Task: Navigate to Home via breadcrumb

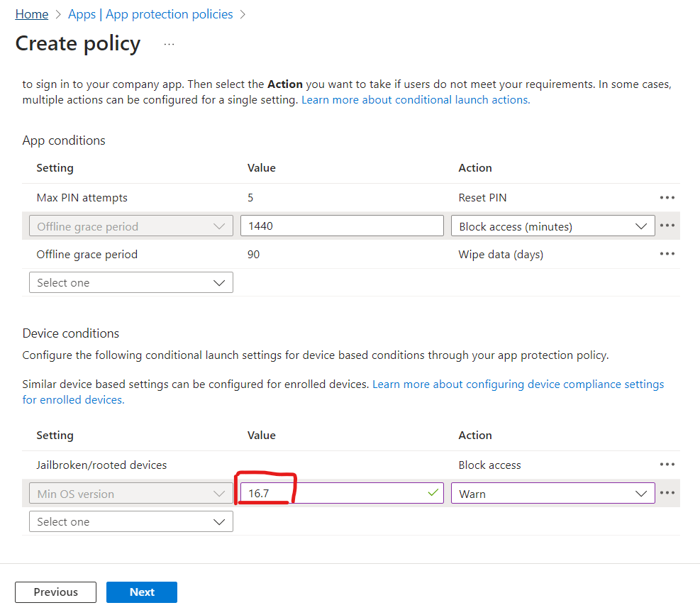Action: [x=31, y=13]
